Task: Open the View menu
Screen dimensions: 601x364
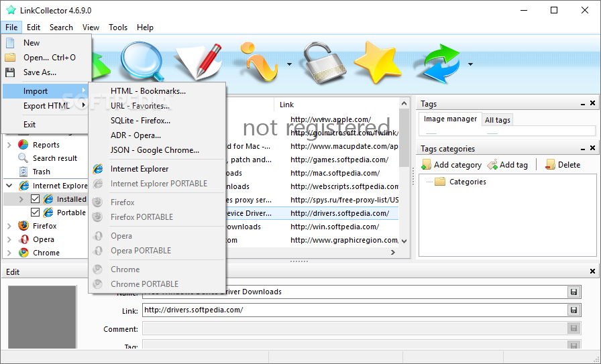Action: pyautogui.click(x=91, y=27)
